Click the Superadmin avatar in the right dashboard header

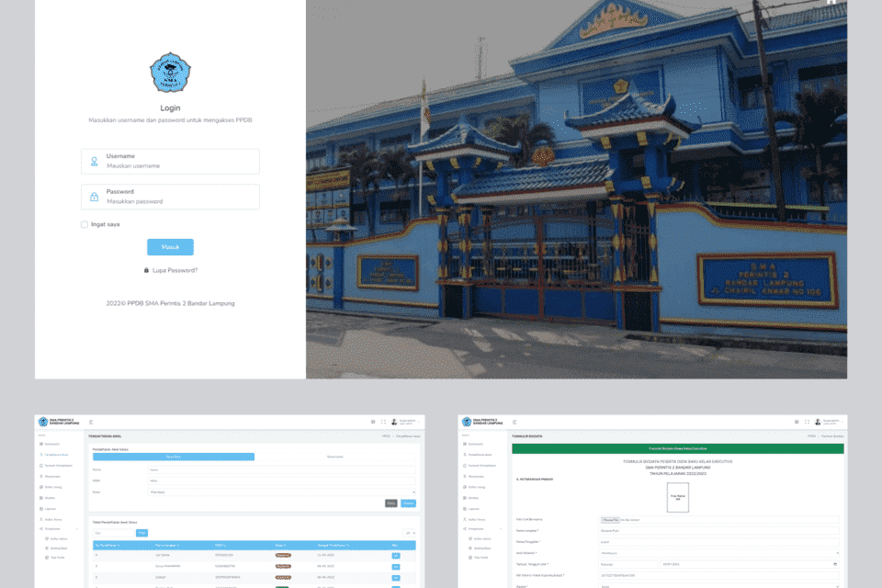click(818, 422)
